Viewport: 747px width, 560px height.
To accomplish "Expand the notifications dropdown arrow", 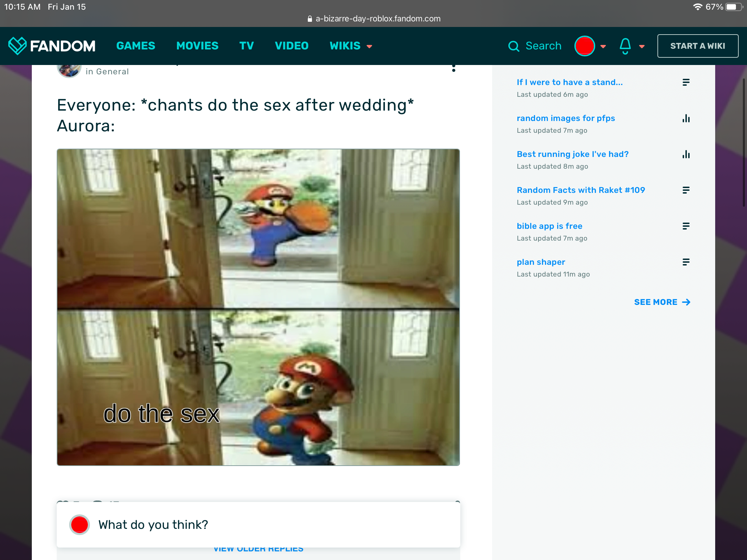I will click(642, 46).
